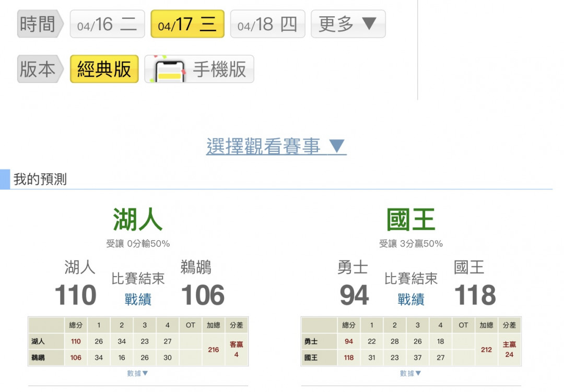Click 國王 third-quarter score 37
Image resolution: width=564 pixels, height=392 pixels.
(418, 358)
